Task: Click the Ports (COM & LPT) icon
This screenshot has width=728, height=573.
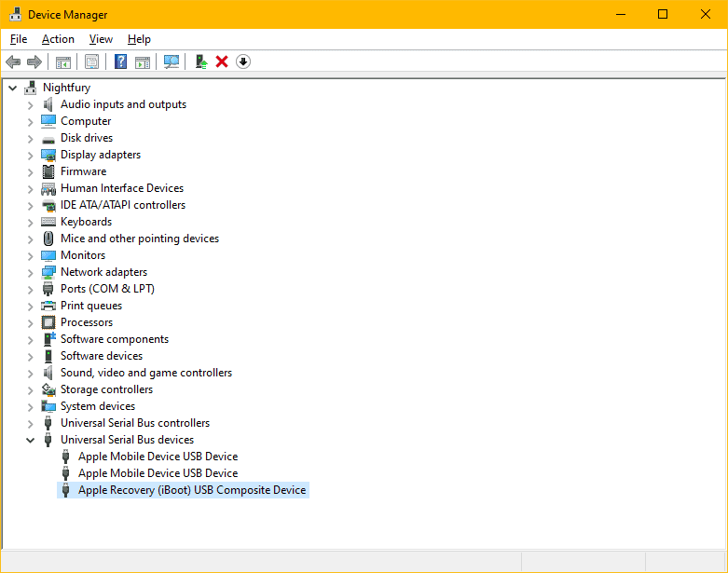Action: coord(48,289)
